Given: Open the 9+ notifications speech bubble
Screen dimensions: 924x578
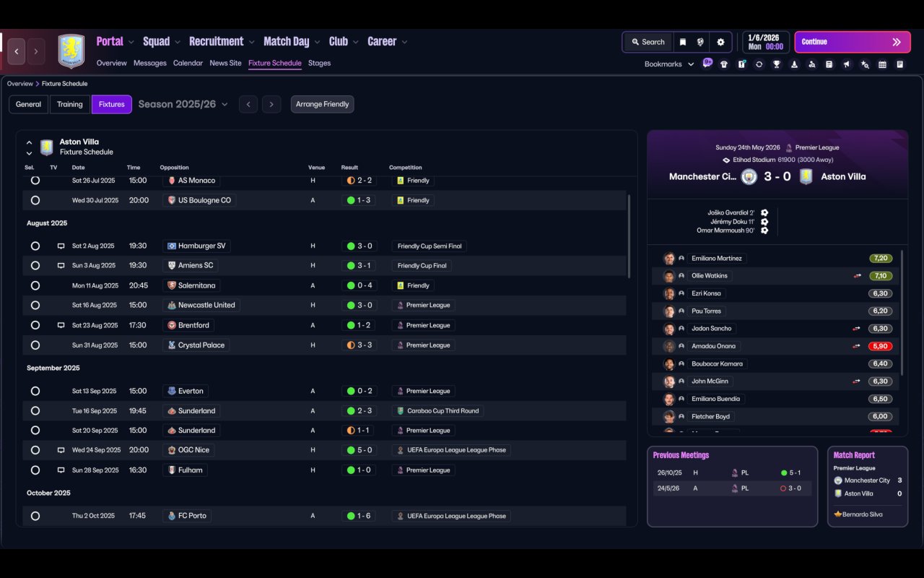Looking at the screenshot, I should tap(707, 63).
